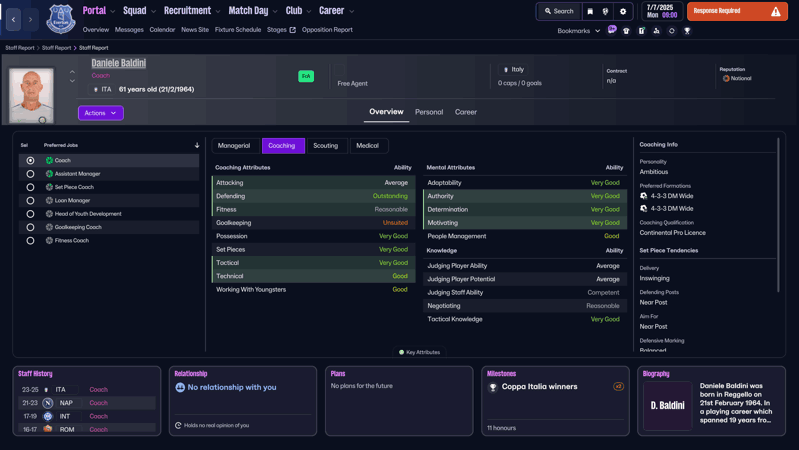Click first 4-3-3 DM Wide formation icon
Image resolution: width=799 pixels, height=450 pixels.
[644, 196]
